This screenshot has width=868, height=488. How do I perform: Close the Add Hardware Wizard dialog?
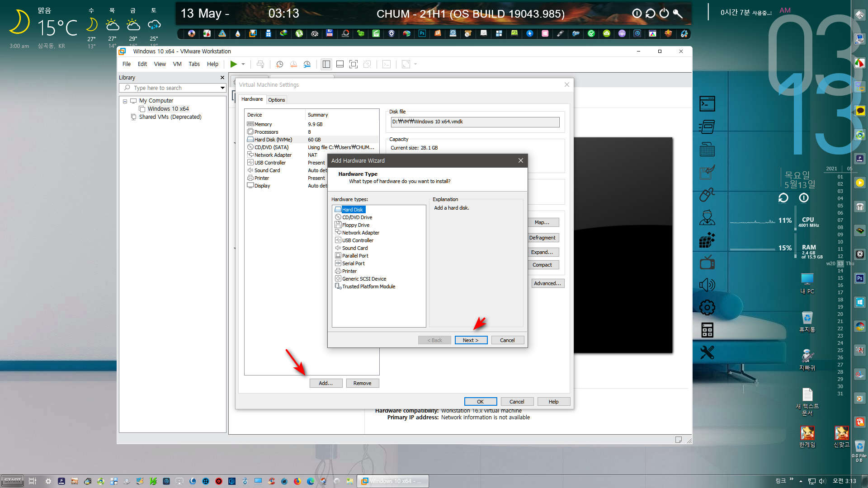[x=520, y=160]
